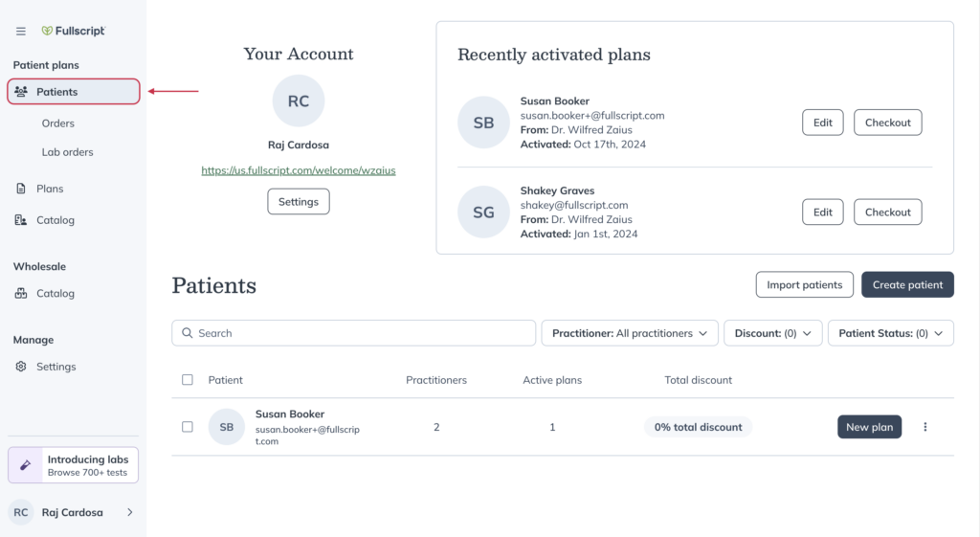Open the three-dot menu for Susan Booker

click(x=925, y=427)
